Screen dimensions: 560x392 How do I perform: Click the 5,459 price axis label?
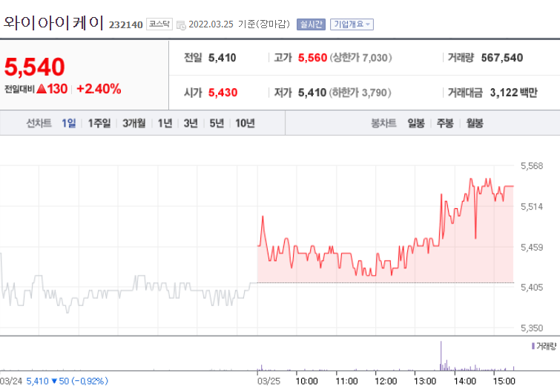click(532, 248)
